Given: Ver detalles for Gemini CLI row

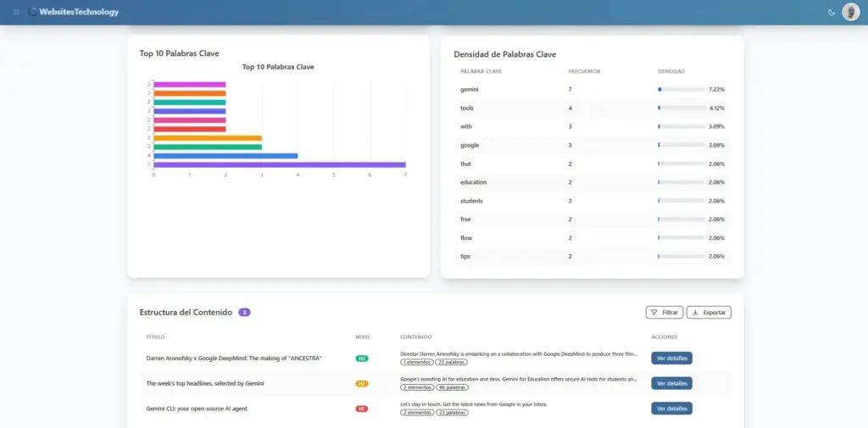Looking at the screenshot, I should click(x=671, y=409).
